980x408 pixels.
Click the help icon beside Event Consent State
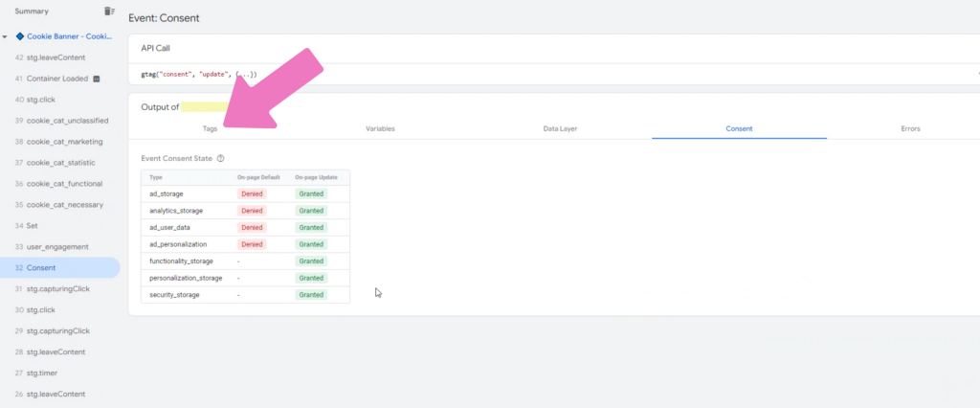click(220, 158)
